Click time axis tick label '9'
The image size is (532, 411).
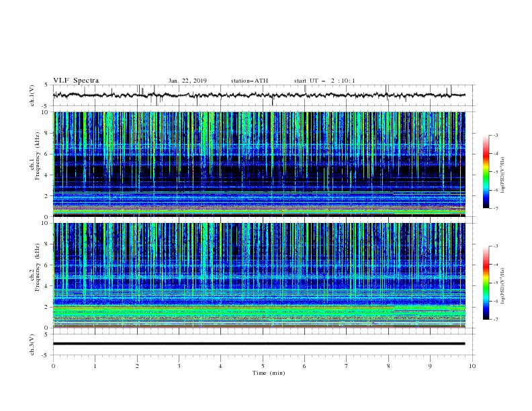coord(430,366)
